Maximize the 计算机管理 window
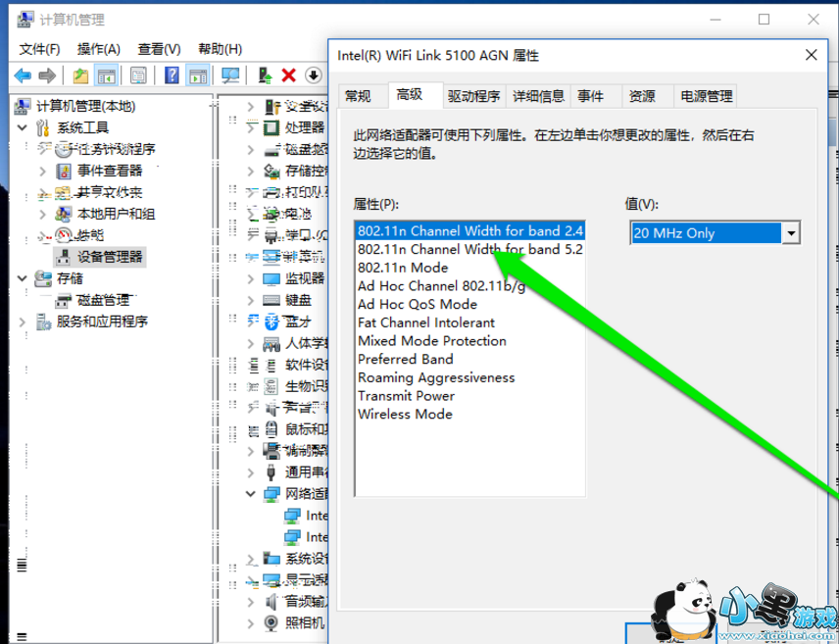The height and width of the screenshot is (644, 839). pyautogui.click(x=765, y=20)
